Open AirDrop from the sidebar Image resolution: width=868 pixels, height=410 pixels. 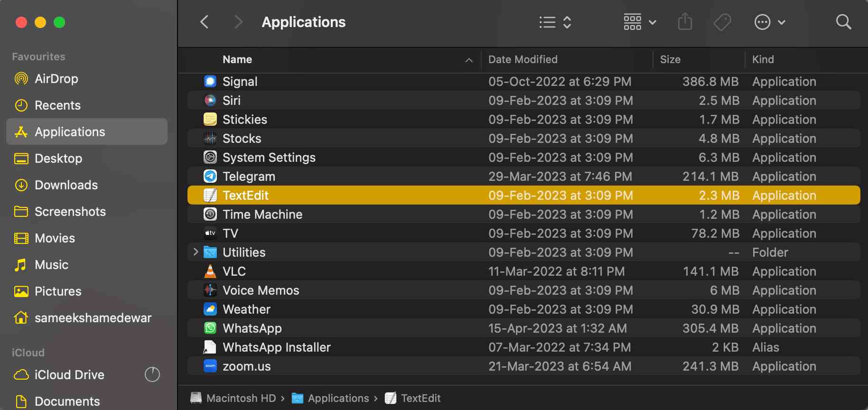[56, 79]
